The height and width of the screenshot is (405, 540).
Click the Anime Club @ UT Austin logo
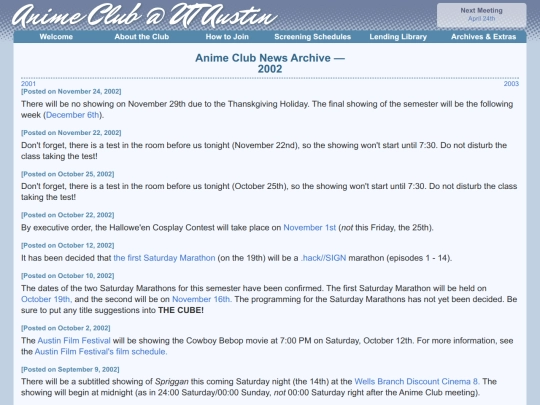coord(144,15)
